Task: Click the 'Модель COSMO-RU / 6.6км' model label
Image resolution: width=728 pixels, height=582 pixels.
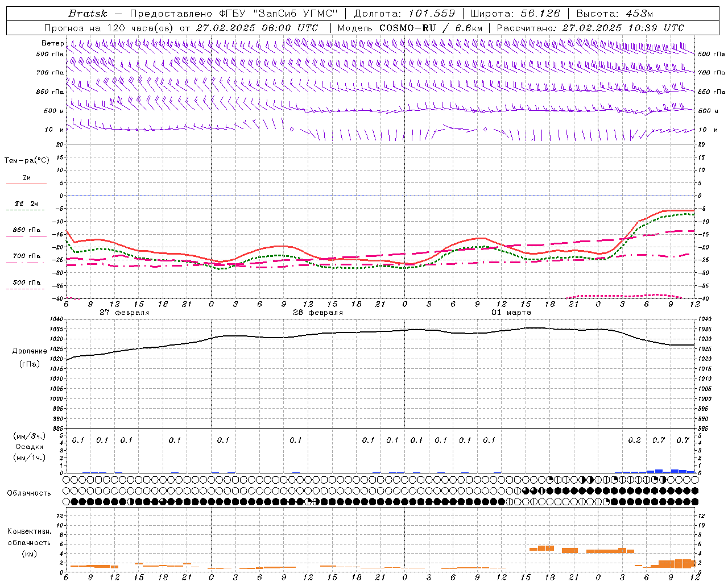Action: coord(410,28)
